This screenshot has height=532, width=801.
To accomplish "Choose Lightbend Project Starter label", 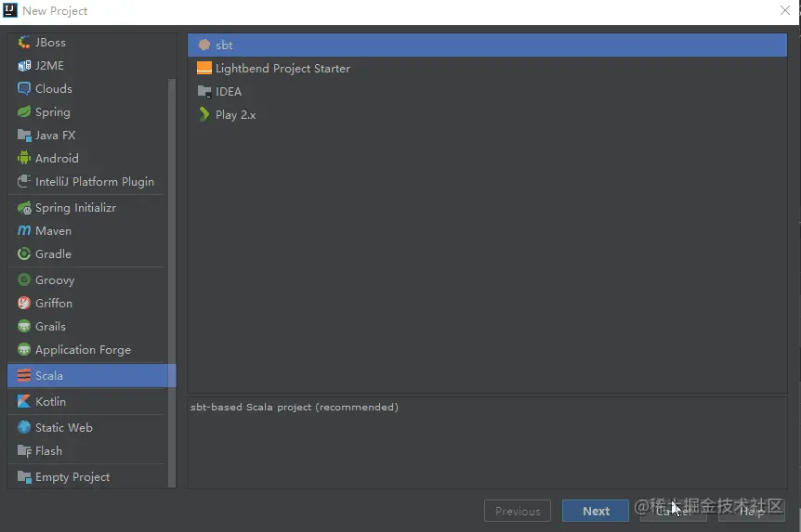I will pos(283,69).
